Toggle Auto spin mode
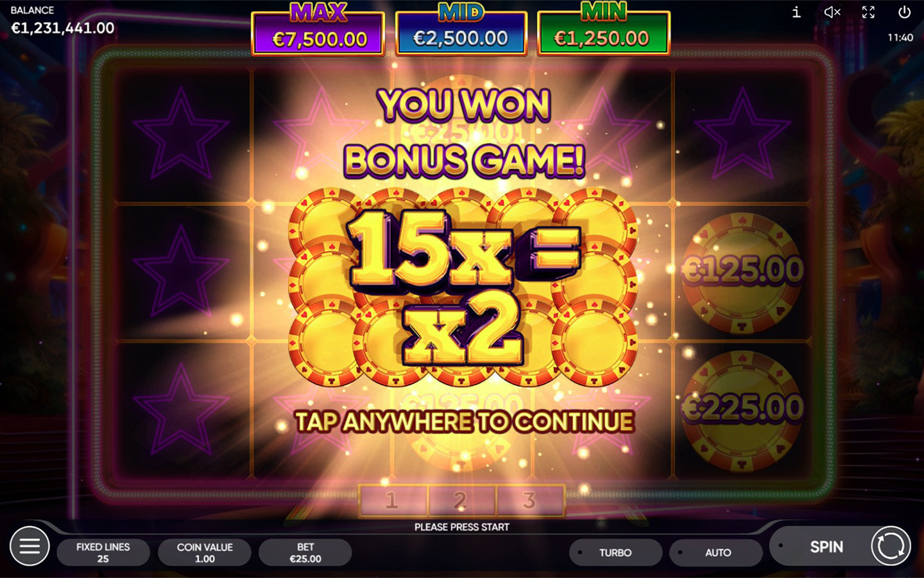 pos(715,552)
